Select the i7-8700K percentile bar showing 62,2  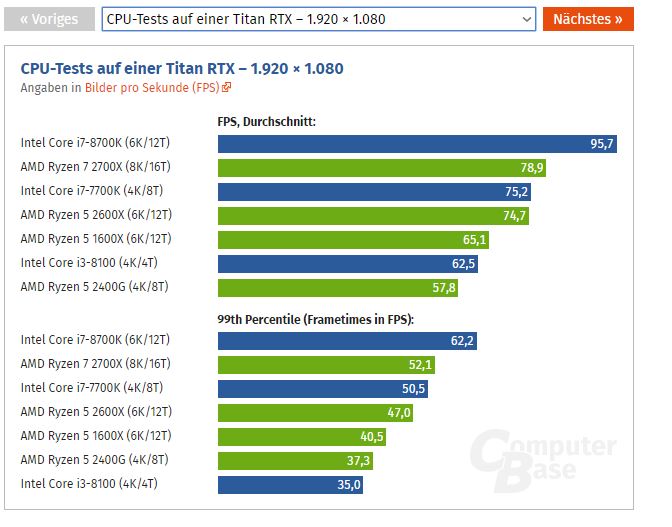(347, 341)
